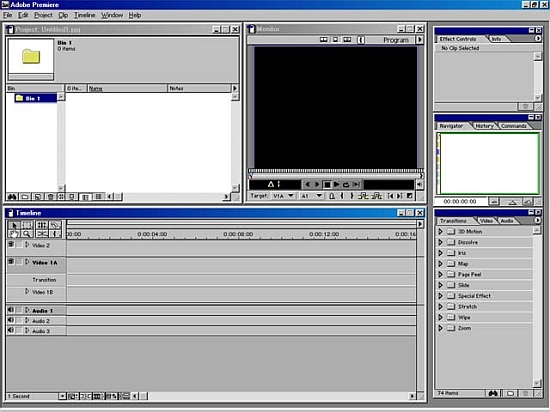Image resolution: width=550 pixels, height=412 pixels.
Task: Click the Find binoculars icon in Project window
Action: (x=12, y=197)
